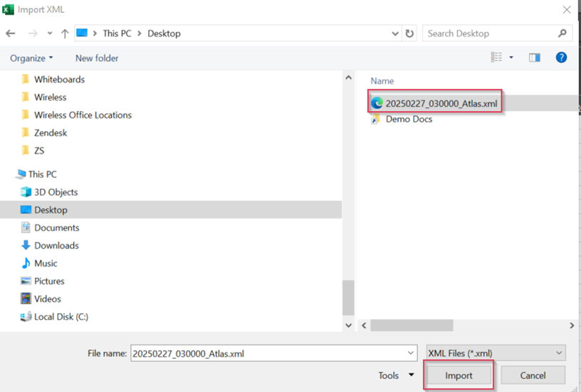The height and width of the screenshot is (392, 581).
Task: Toggle the preview pane icon
Action: pyautogui.click(x=534, y=58)
